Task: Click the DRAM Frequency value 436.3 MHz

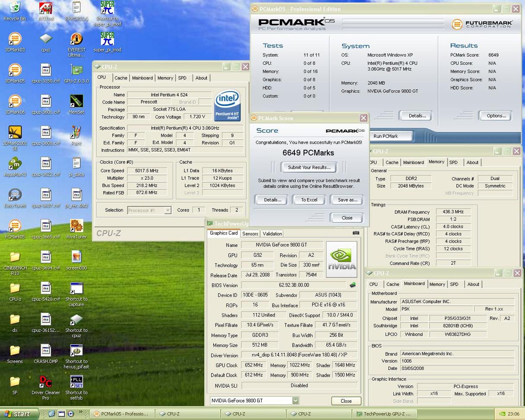Action: [x=453, y=212]
